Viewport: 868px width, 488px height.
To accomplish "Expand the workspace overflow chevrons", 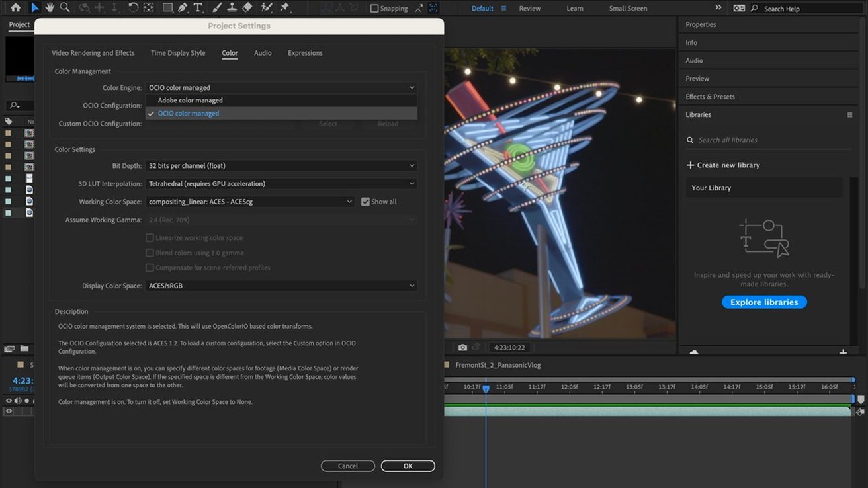I will (x=718, y=8).
